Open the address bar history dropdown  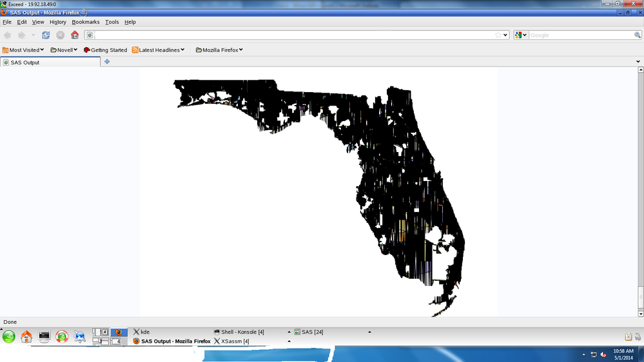tap(505, 35)
